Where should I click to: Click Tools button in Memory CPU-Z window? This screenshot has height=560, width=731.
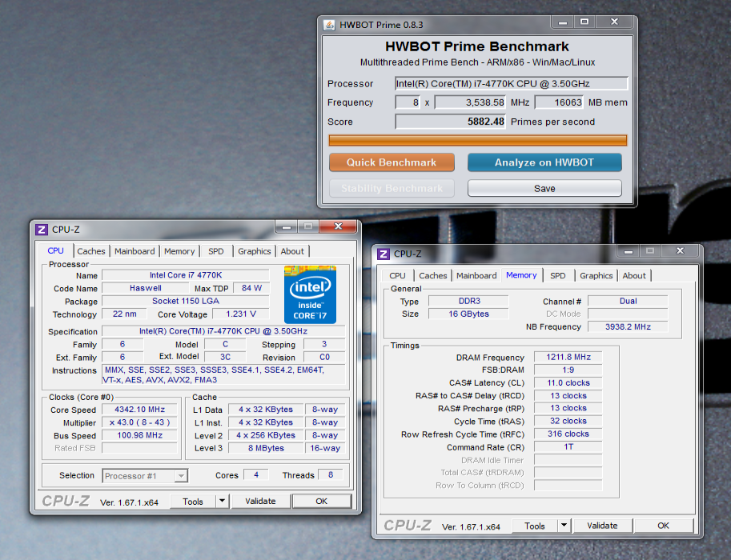pyautogui.click(x=535, y=526)
